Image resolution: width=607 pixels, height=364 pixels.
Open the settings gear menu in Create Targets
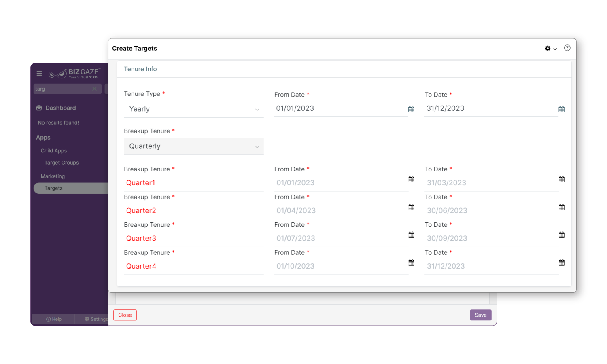tap(550, 48)
